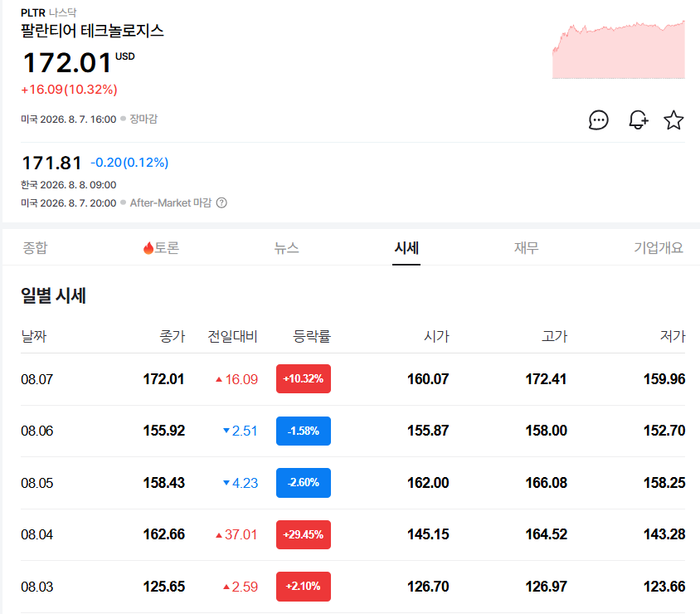Open the 재무 tab

(527, 247)
